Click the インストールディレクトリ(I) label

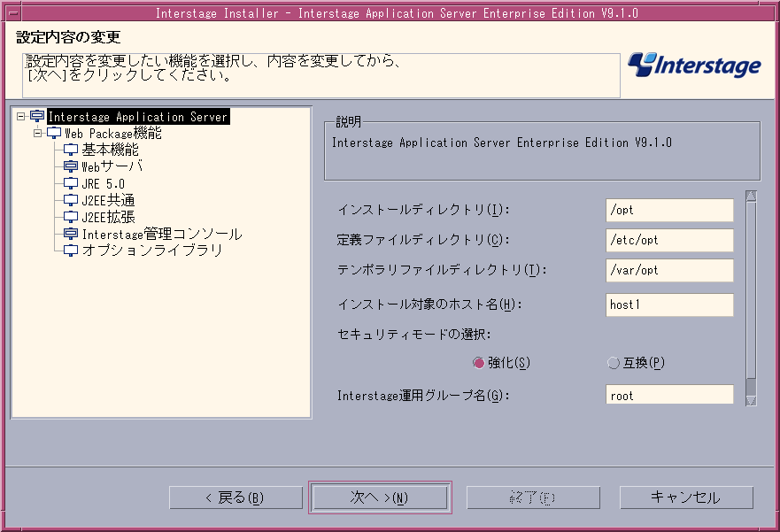(424, 210)
